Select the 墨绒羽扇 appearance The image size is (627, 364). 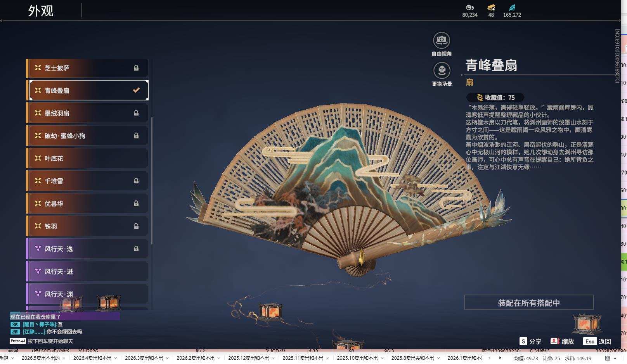point(87,113)
